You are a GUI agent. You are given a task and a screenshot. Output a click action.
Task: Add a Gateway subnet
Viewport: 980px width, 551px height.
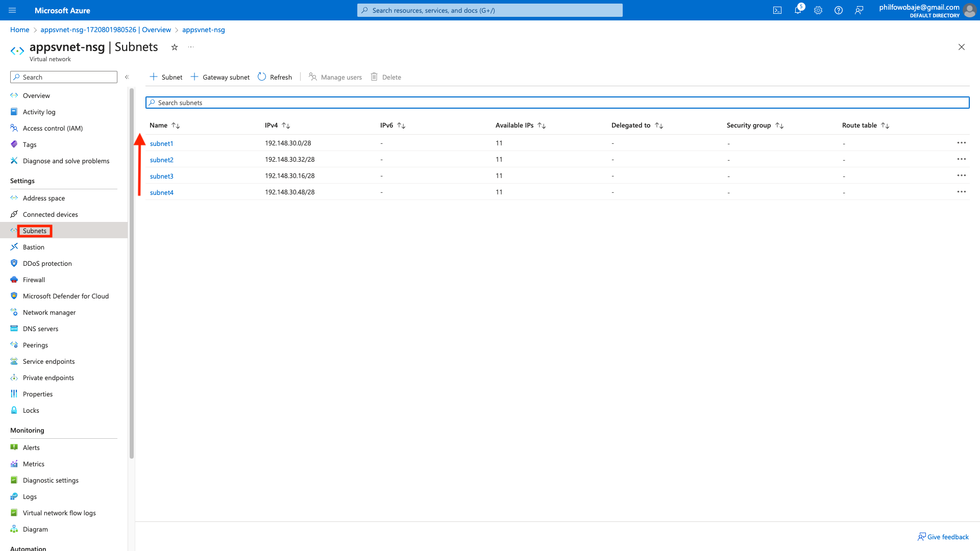pos(220,77)
